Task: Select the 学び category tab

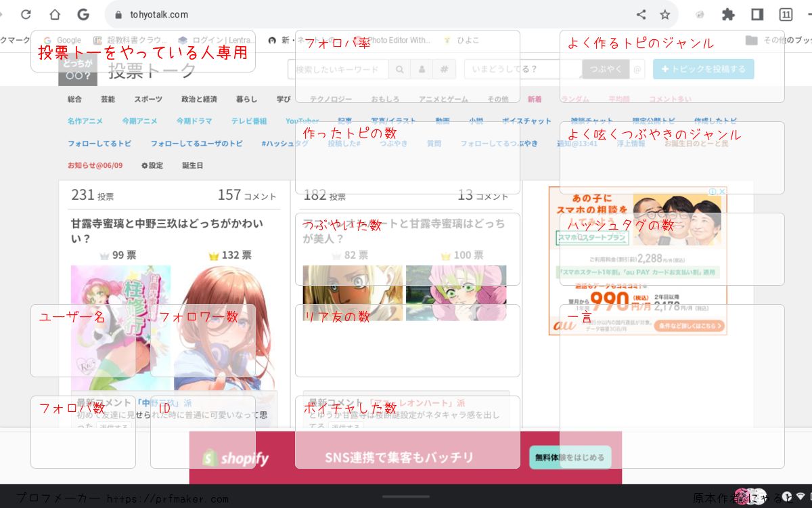Action: tap(284, 99)
